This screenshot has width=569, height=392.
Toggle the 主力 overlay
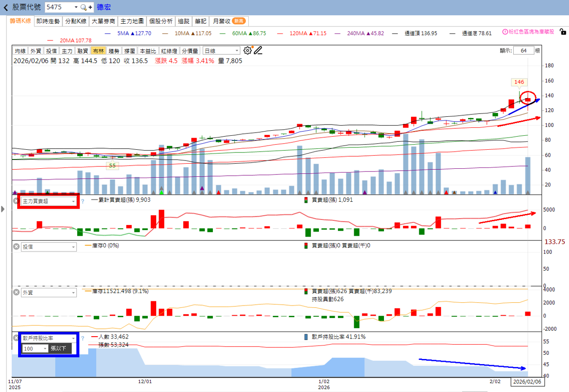(x=67, y=51)
